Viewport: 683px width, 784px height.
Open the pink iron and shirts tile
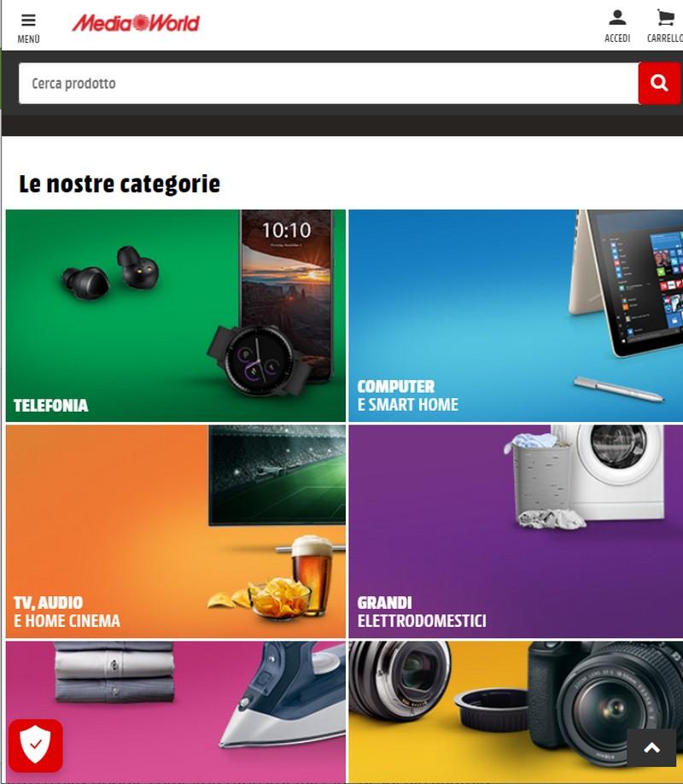coord(176,712)
